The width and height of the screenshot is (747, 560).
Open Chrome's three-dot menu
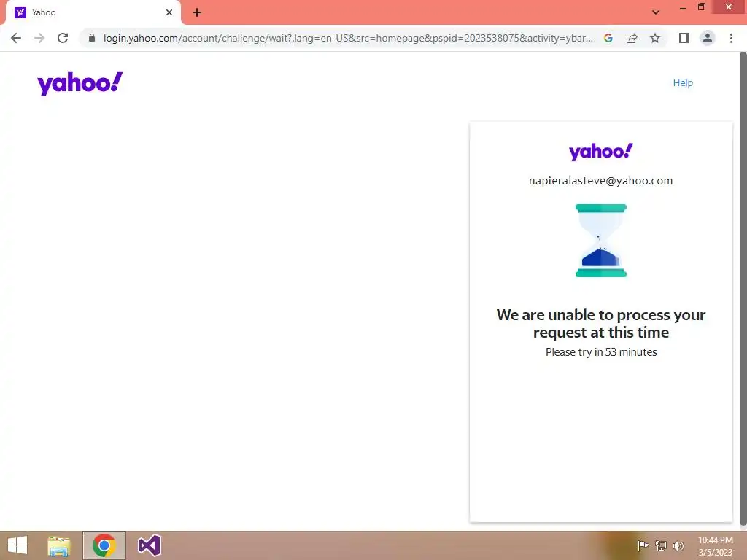point(731,38)
